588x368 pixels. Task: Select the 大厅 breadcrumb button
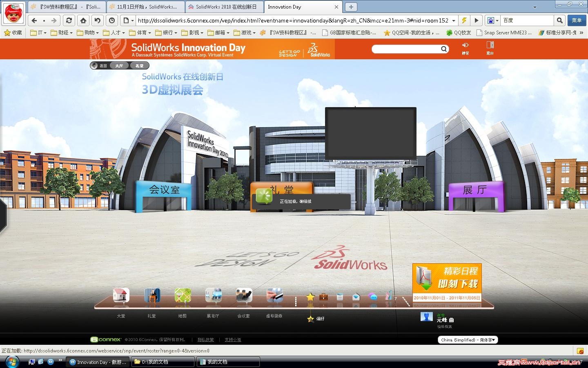tap(119, 65)
